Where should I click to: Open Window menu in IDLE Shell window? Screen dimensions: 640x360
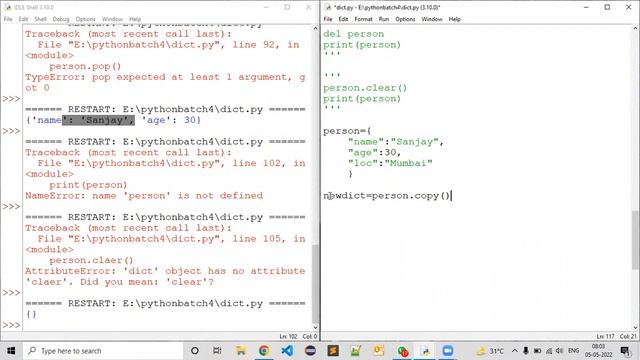click(x=112, y=19)
